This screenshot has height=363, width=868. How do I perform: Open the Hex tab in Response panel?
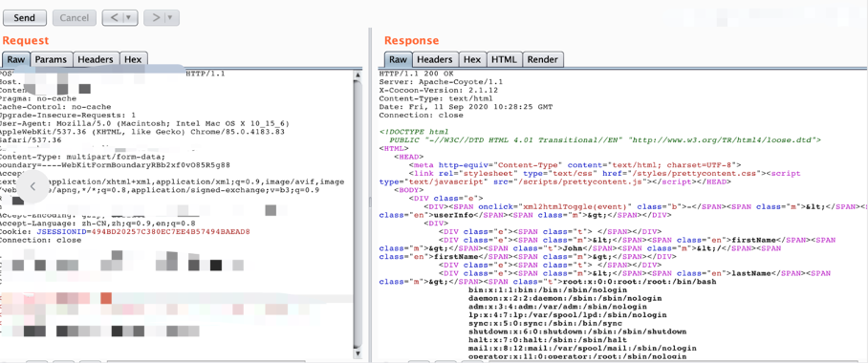coord(472,59)
